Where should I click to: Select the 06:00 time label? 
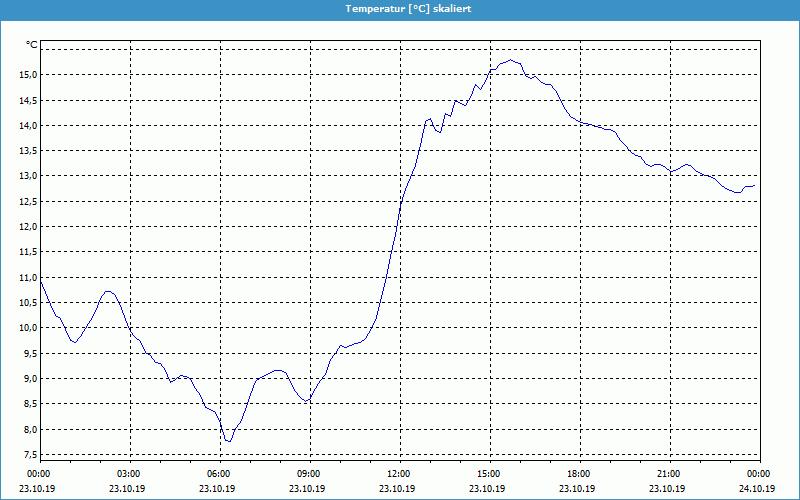coord(219,474)
